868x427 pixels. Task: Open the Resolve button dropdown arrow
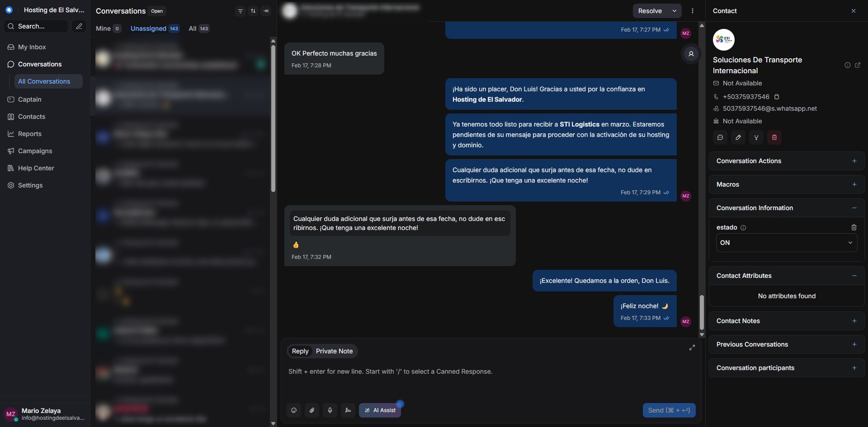click(x=675, y=11)
